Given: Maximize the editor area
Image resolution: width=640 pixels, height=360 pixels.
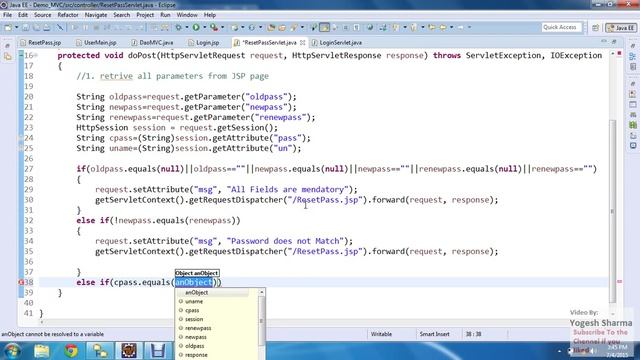Looking at the screenshot, I should [614, 42].
